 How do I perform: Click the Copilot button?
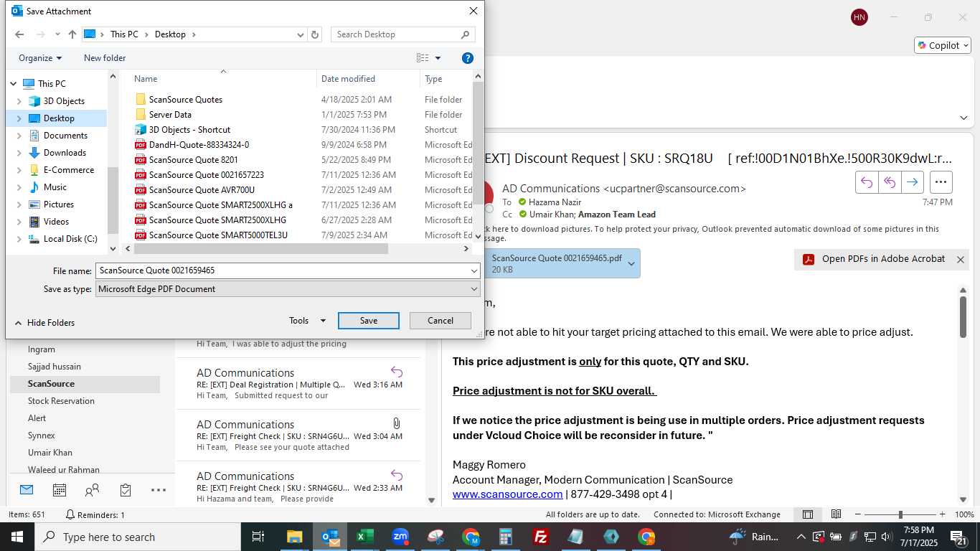943,45
